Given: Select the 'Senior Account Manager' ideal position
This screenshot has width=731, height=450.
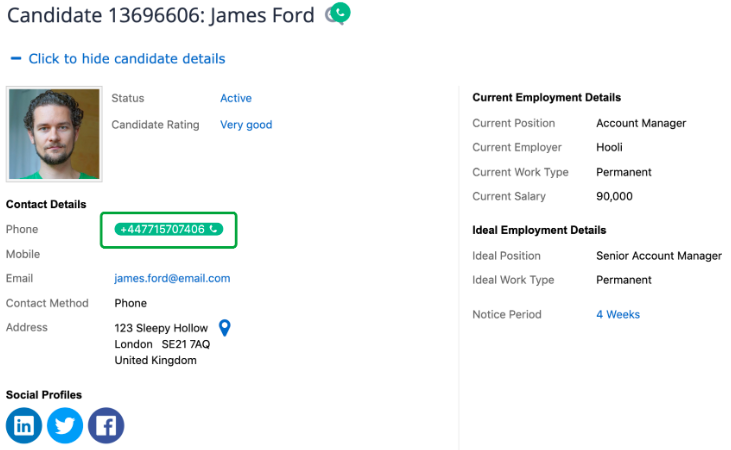Looking at the screenshot, I should click(659, 256).
